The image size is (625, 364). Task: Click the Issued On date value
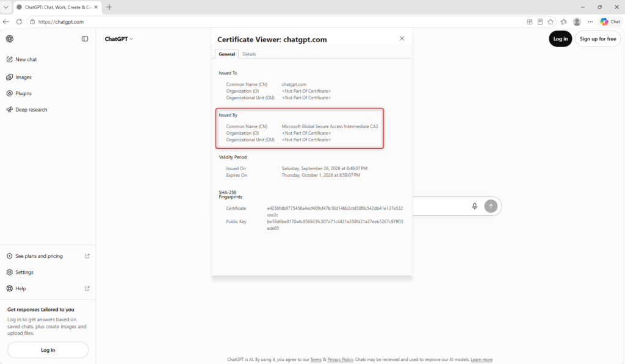tap(325, 168)
